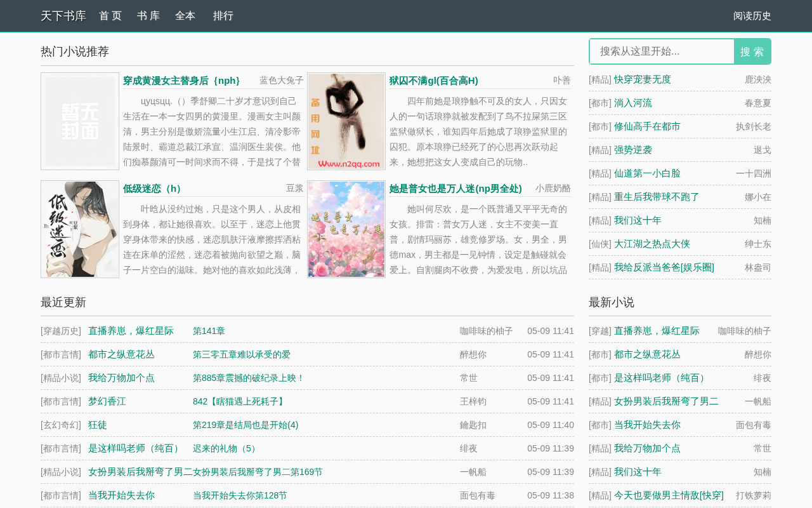Click the 天下书库 site logo
The image size is (812, 508).
click(x=63, y=16)
